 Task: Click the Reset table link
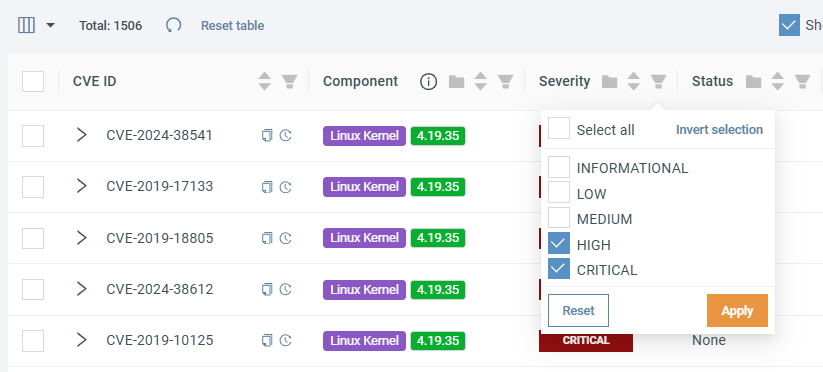pos(233,25)
